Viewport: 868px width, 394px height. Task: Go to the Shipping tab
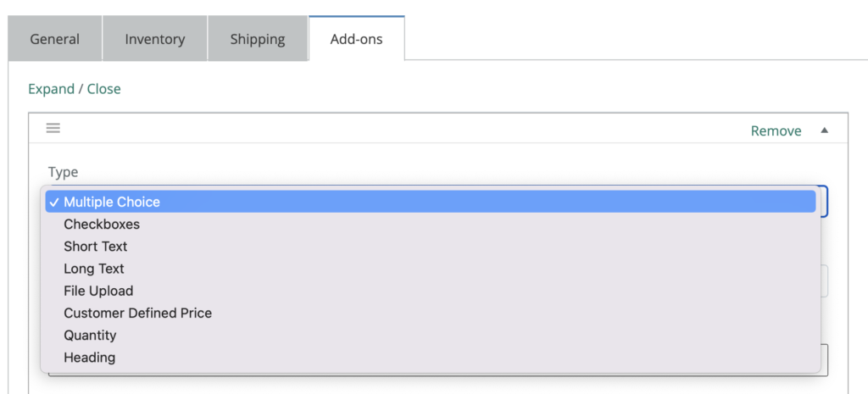click(257, 39)
